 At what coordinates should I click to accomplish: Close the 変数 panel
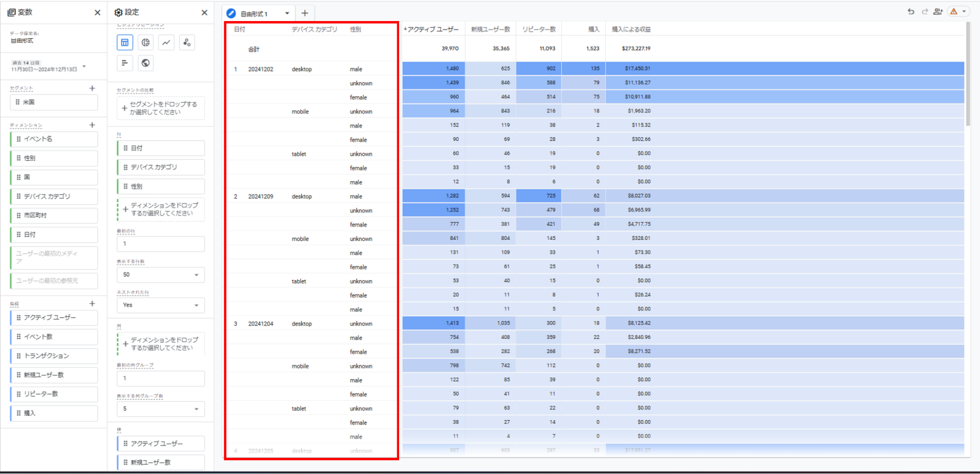click(x=97, y=12)
